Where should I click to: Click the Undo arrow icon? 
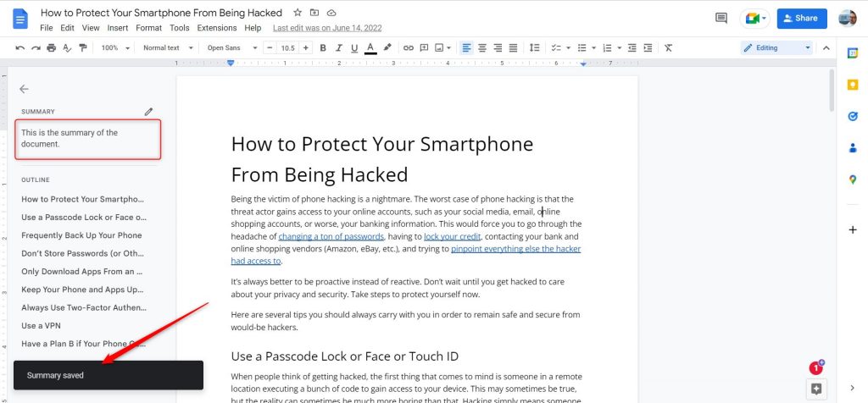(x=20, y=48)
